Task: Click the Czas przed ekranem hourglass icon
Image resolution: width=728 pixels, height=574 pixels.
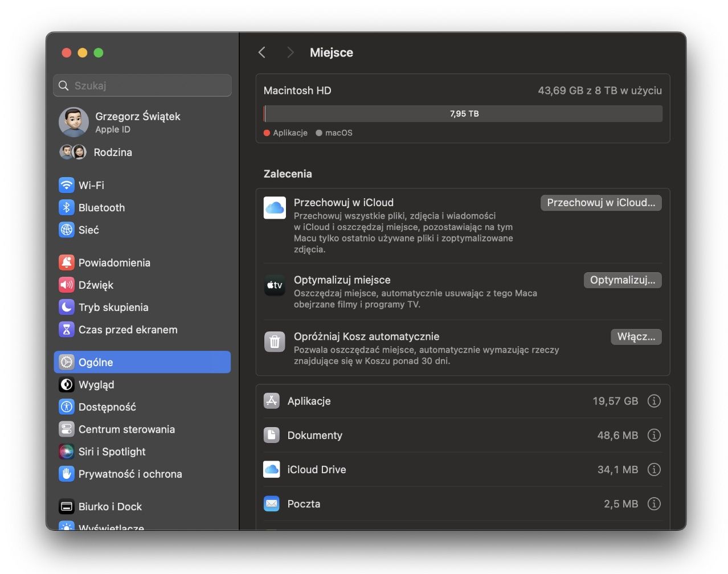Action: point(67,329)
